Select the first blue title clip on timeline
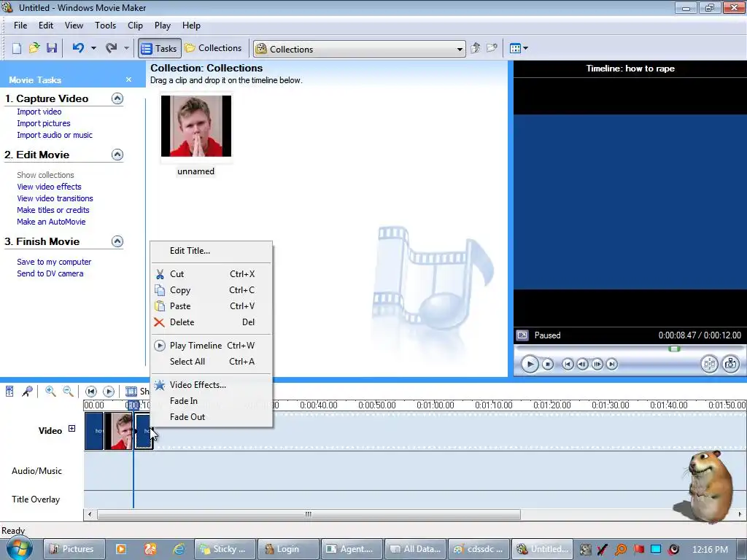 pos(94,431)
